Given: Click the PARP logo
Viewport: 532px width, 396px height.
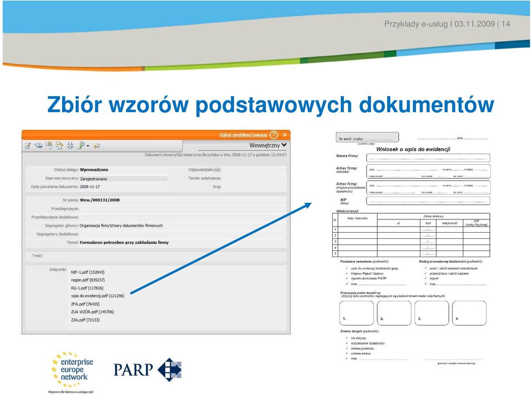Looking at the screenshot, I should coord(147,369).
